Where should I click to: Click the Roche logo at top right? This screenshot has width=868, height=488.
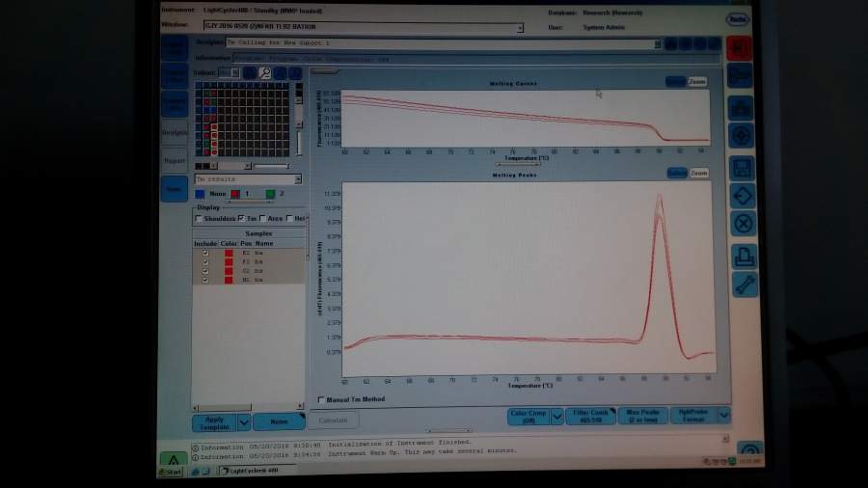[x=738, y=19]
